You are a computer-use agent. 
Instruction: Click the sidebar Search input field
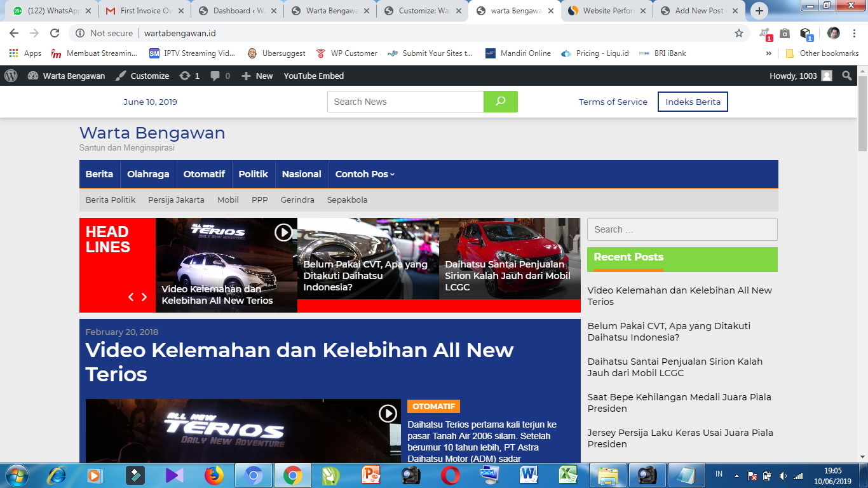click(682, 229)
